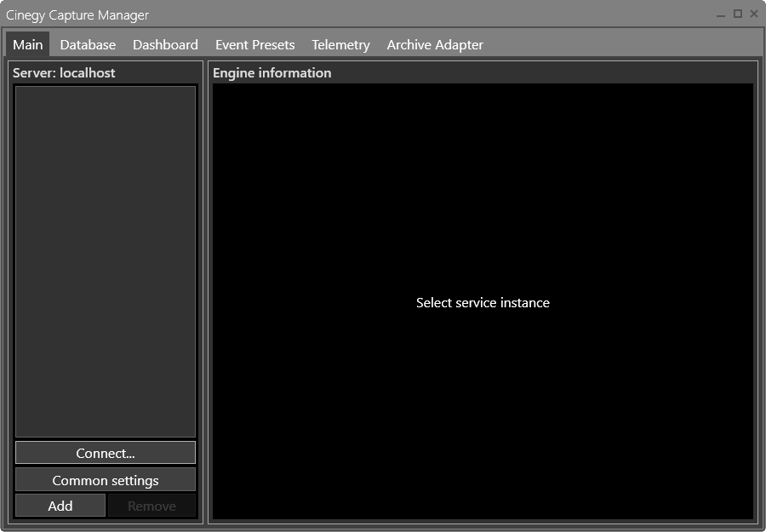Click the 'Engine information' panel header

[272, 73]
